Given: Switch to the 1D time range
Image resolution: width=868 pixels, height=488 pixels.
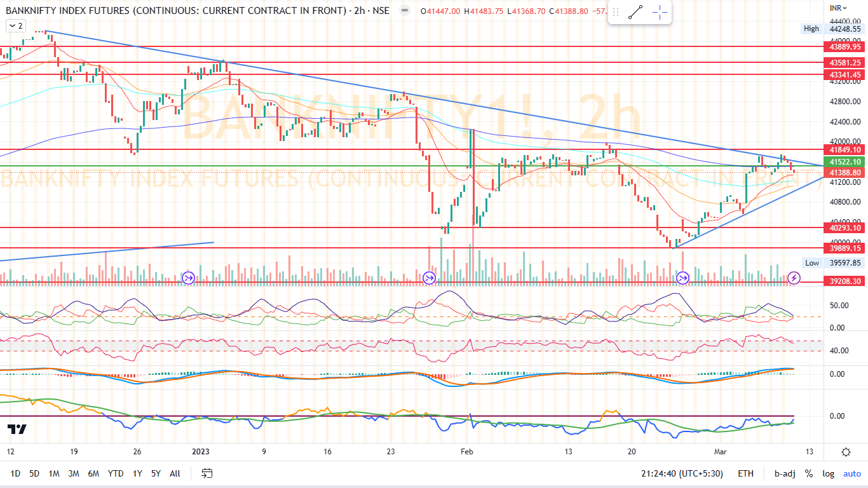Looking at the screenshot, I should 15,473.
